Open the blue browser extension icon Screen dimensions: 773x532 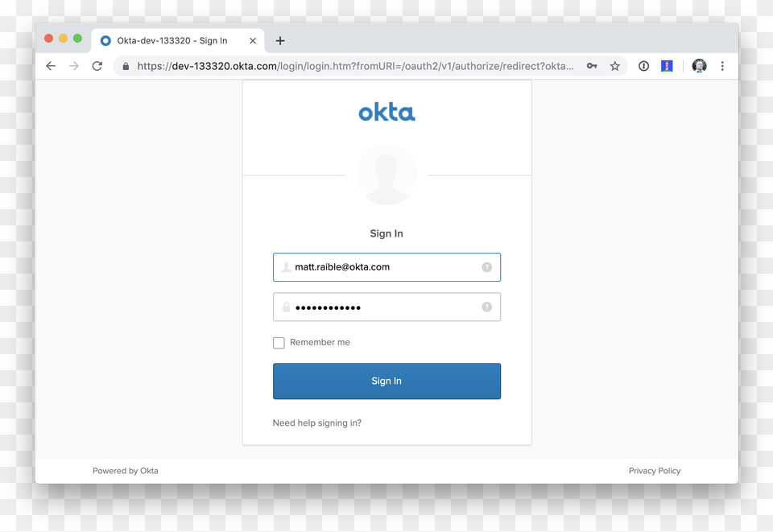coord(667,66)
